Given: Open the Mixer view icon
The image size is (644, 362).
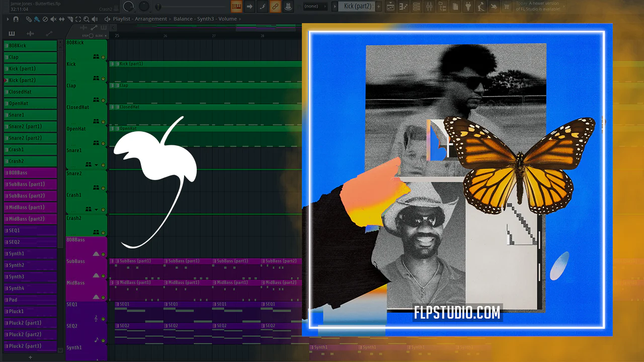Looking at the screenshot, I should (x=429, y=7).
